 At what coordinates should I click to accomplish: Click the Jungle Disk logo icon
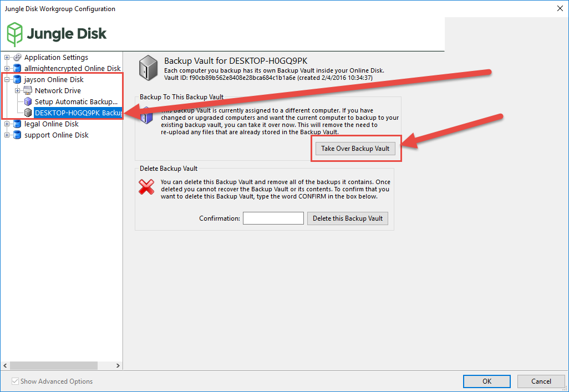click(x=15, y=34)
